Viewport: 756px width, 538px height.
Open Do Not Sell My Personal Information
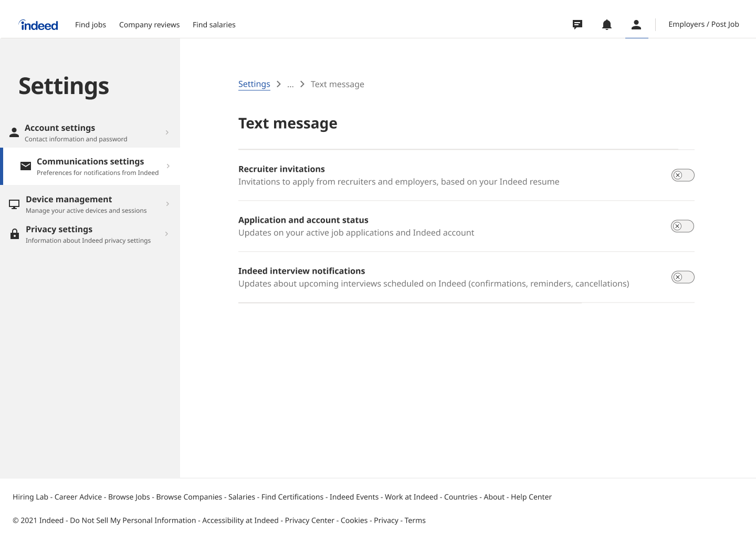click(133, 521)
